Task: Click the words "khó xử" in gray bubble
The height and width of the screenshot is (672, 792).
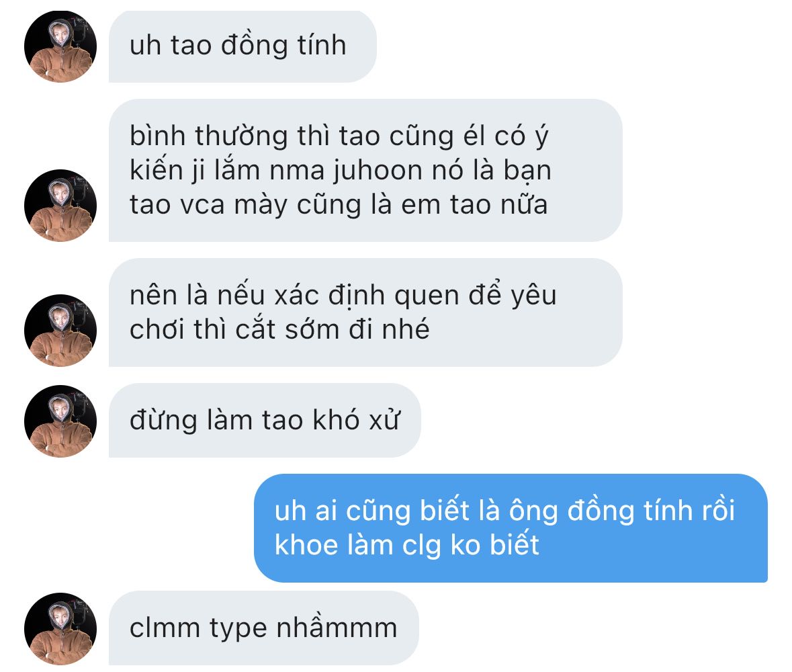Action: 357,421
